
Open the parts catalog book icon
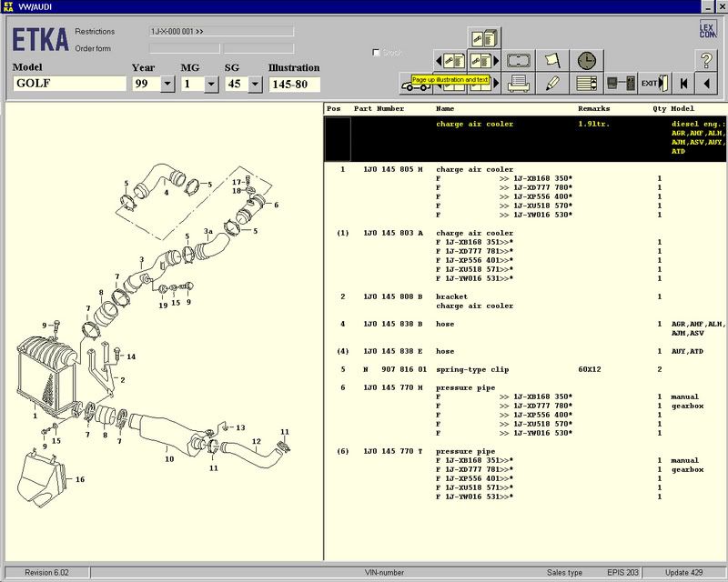[x=484, y=38]
